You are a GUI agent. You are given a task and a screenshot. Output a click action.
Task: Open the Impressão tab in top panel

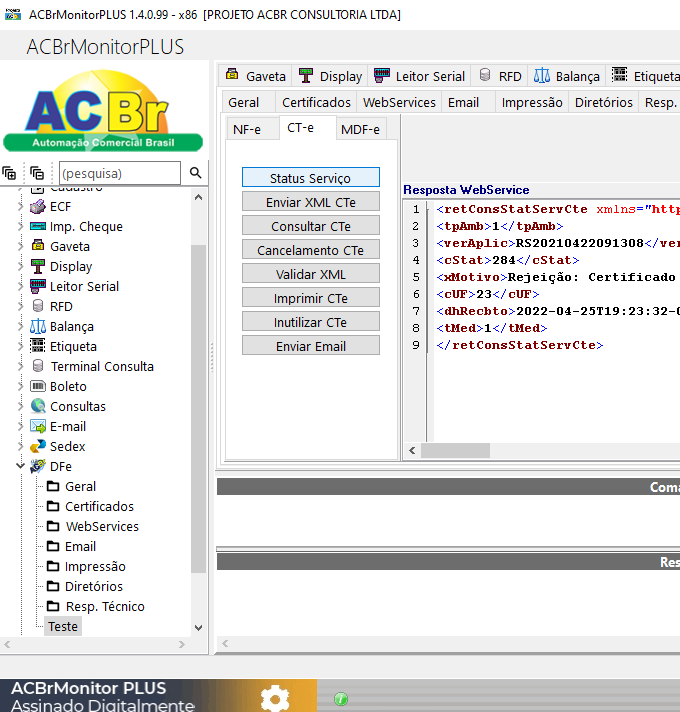coord(532,103)
